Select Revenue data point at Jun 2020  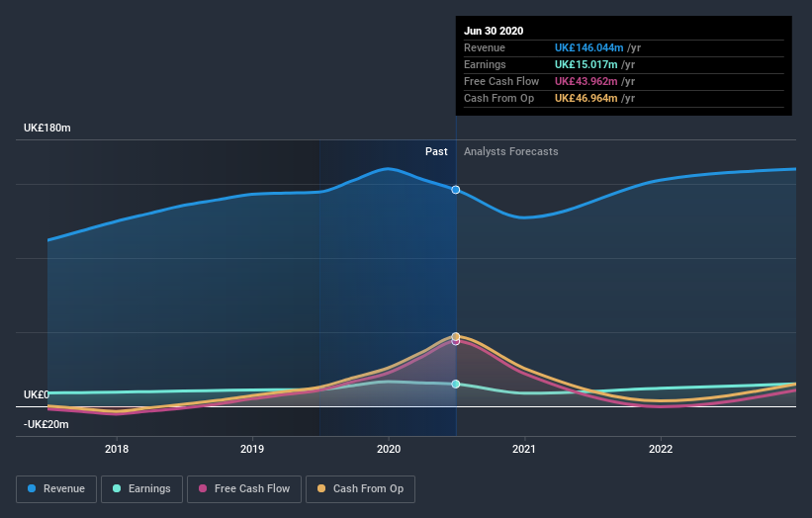point(456,190)
